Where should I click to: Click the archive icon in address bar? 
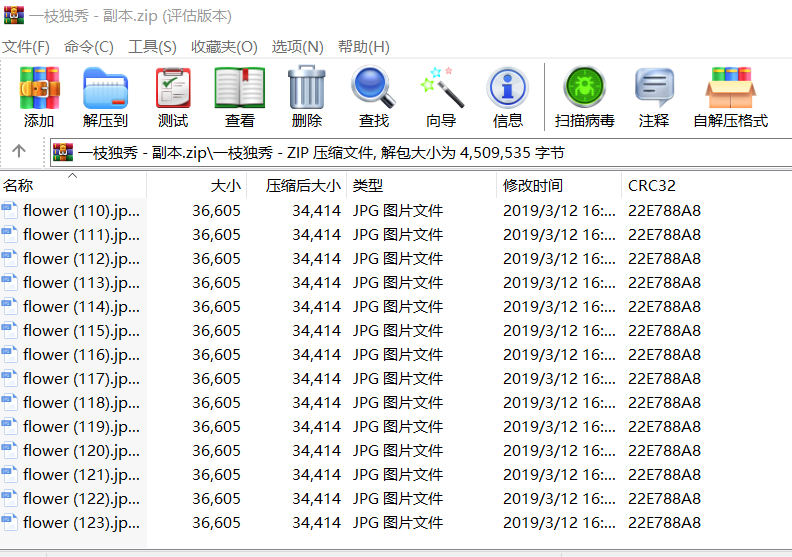(63, 152)
